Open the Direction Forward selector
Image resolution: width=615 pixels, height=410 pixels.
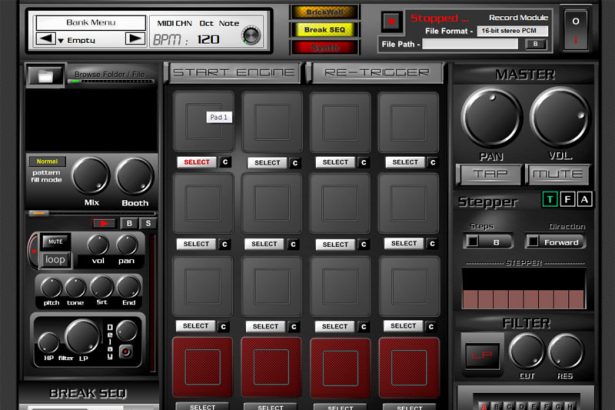coord(558,241)
